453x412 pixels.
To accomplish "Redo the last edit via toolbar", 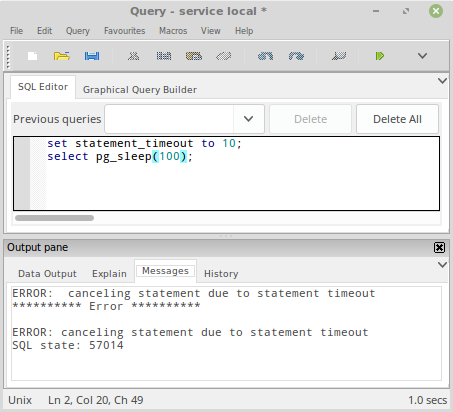I will [x=296, y=56].
